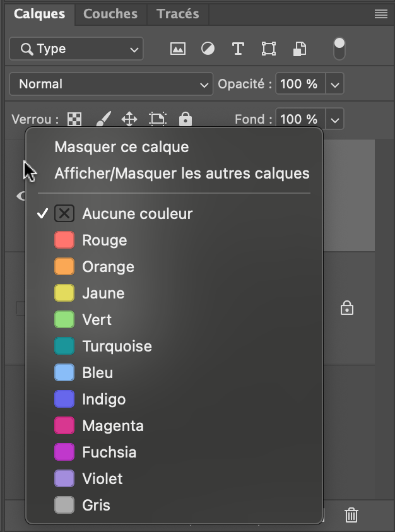Click the adjustment layers filter icon
This screenshot has width=395, height=532.
pos(208,49)
